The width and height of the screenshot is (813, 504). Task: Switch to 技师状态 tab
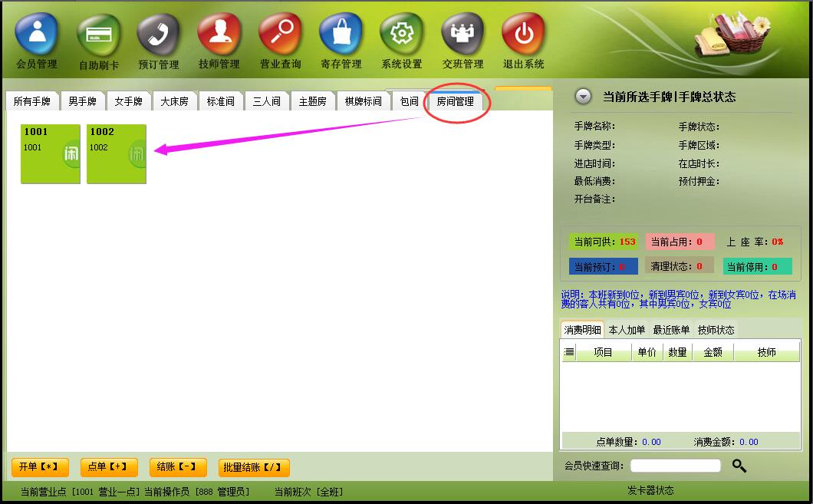(x=716, y=330)
